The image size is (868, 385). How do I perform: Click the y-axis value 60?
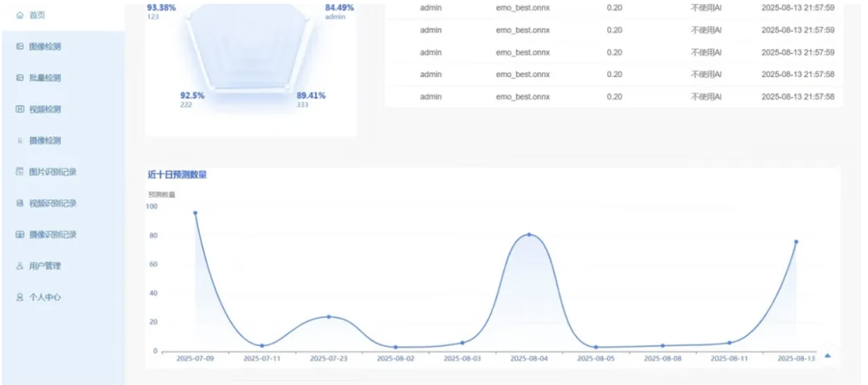click(153, 264)
